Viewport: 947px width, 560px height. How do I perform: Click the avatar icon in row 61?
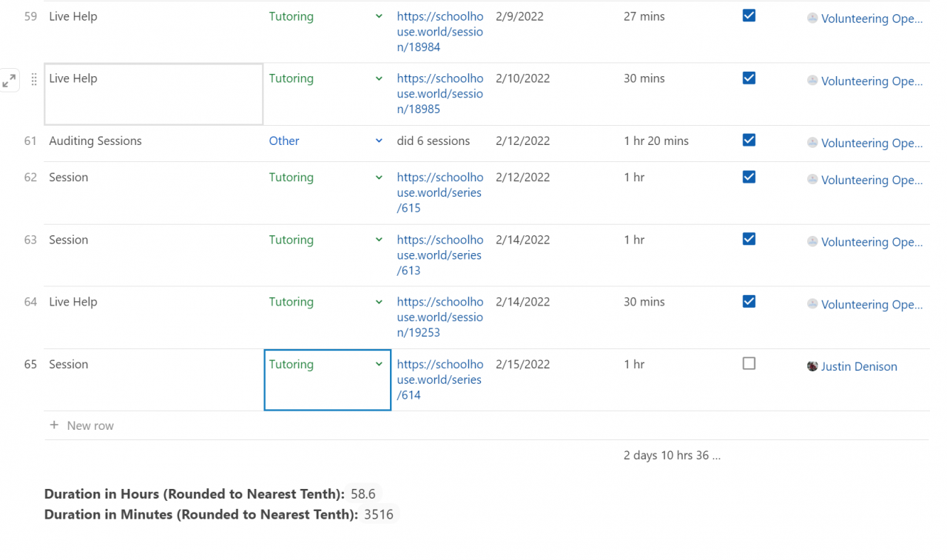812,143
